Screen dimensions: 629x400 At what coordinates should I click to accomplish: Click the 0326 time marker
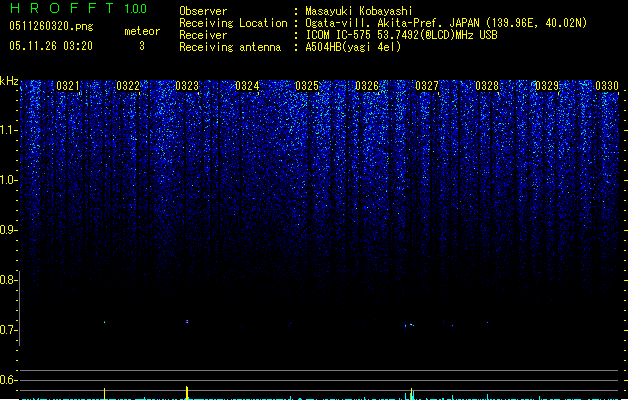(x=367, y=86)
